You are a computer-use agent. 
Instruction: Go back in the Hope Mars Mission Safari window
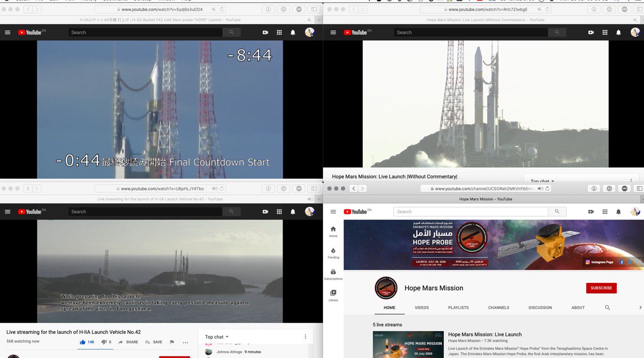click(354, 188)
